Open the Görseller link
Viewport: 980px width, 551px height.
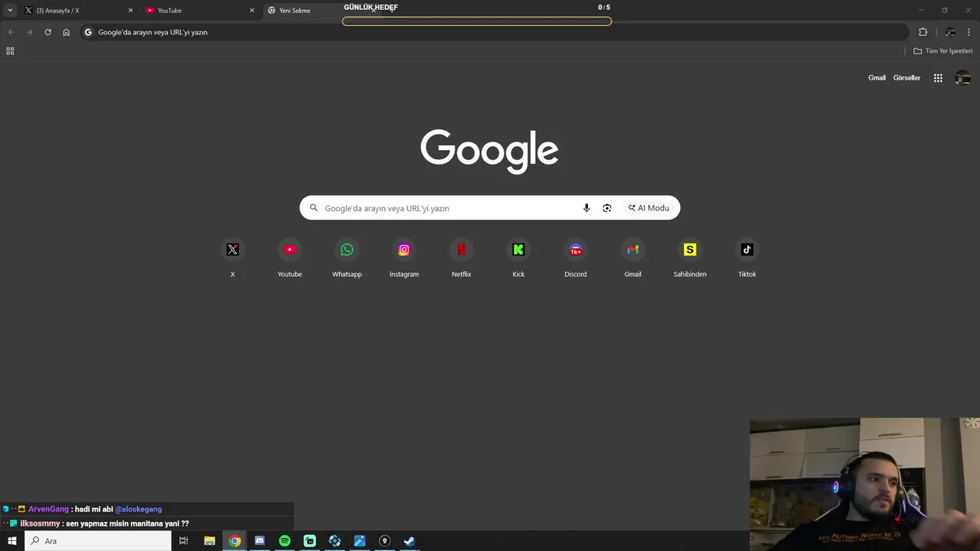click(x=906, y=78)
